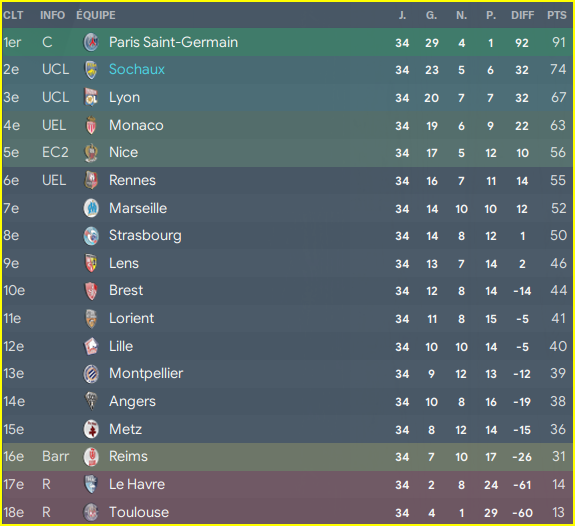The height and width of the screenshot is (526, 575).
Task: Click the Monaco club crest icon
Action: pos(91,125)
